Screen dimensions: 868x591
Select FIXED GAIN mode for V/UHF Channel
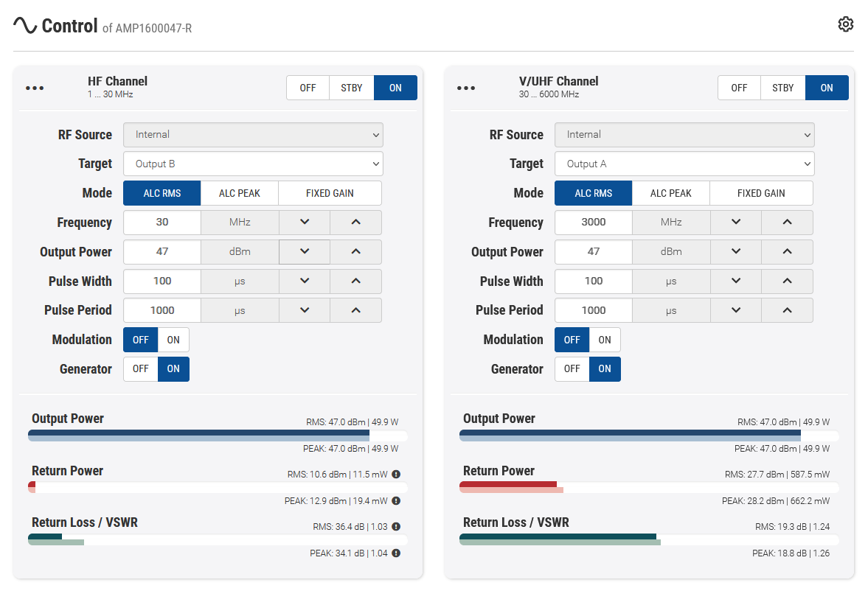[x=761, y=193]
